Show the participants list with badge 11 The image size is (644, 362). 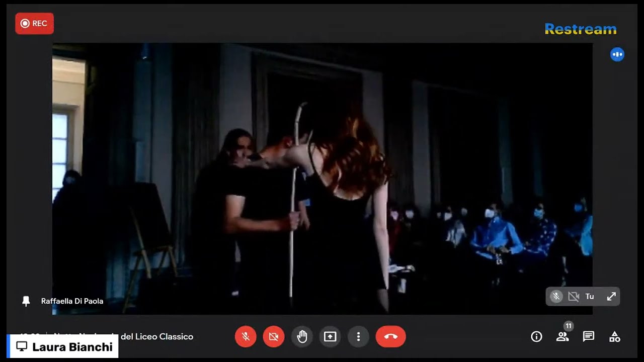(562, 337)
